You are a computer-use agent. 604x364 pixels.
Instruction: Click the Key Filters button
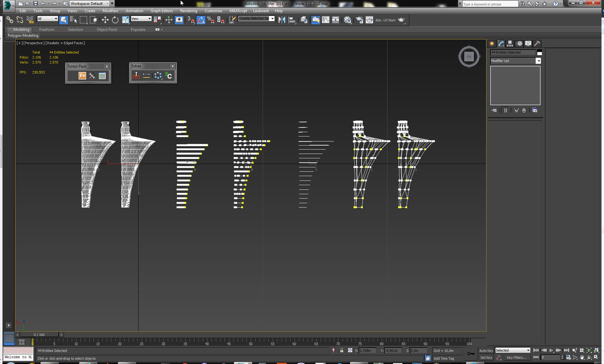(x=516, y=357)
